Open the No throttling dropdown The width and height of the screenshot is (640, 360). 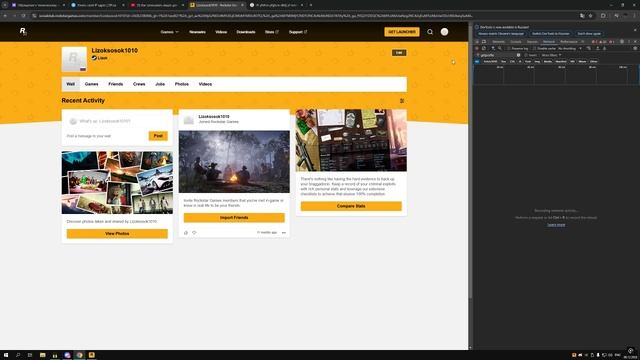(x=570, y=49)
